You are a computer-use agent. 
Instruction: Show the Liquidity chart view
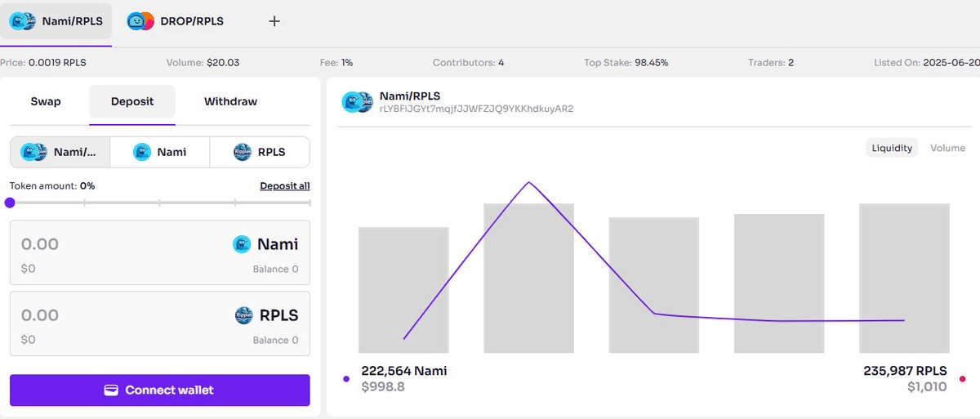point(892,149)
